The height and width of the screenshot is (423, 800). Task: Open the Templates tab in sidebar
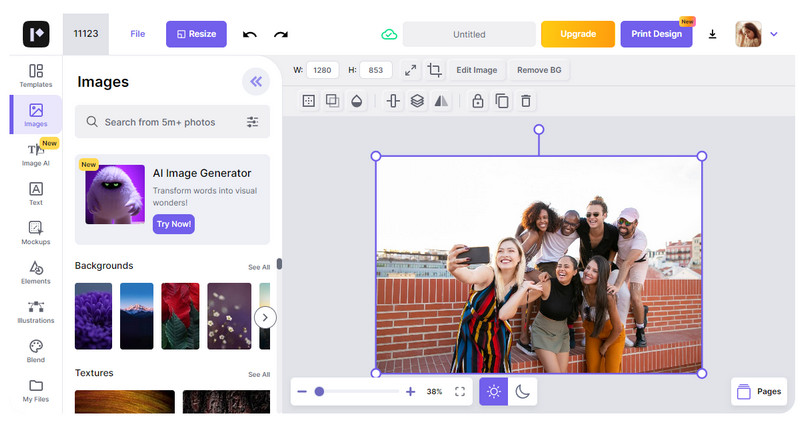tap(36, 75)
